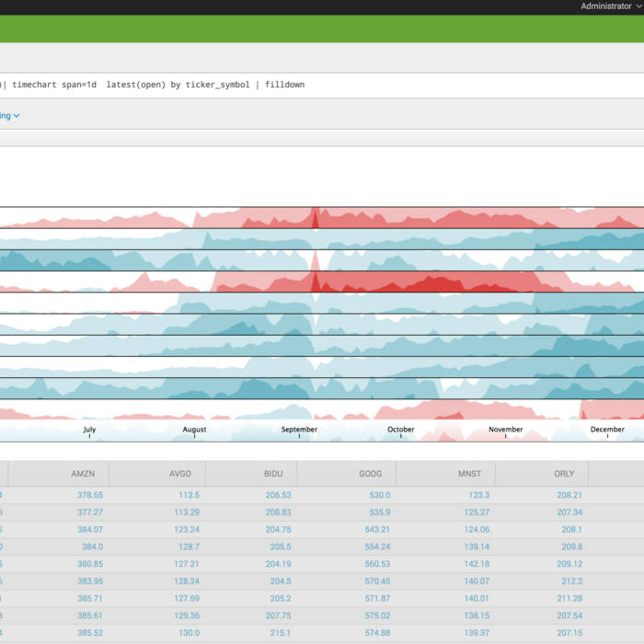Click ORLY value 209.12

coord(569,564)
